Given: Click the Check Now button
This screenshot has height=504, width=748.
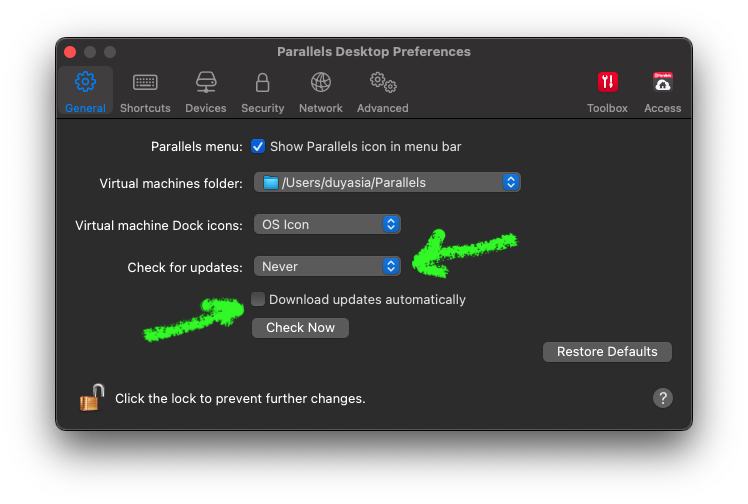Looking at the screenshot, I should click(301, 328).
